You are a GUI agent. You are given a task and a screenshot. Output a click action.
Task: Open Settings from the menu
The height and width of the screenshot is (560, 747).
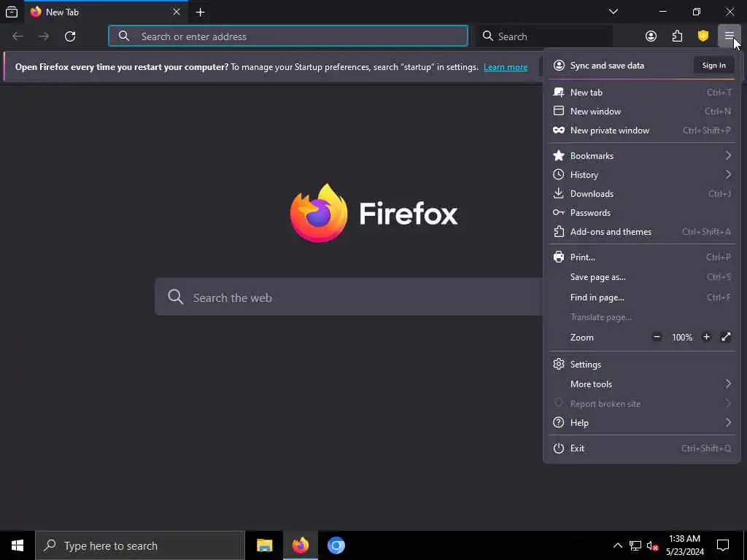click(x=642, y=365)
